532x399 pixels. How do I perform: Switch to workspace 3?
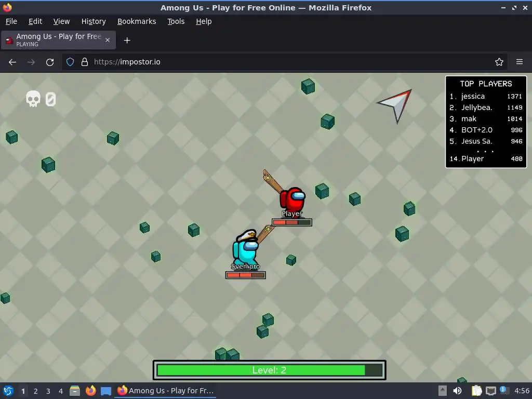pos(48,391)
